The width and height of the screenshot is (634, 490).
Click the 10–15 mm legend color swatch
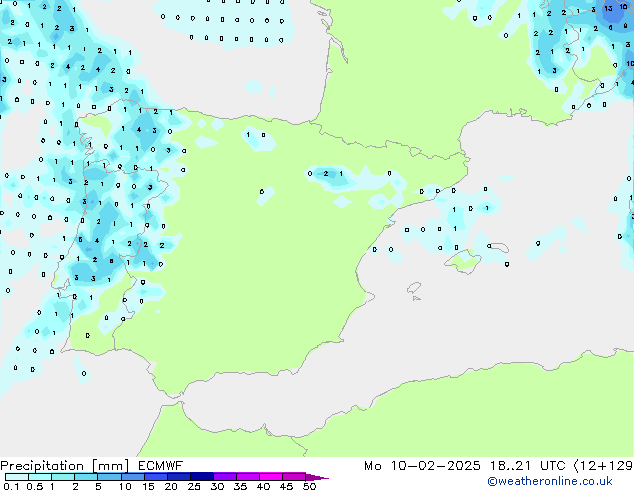click(132, 477)
